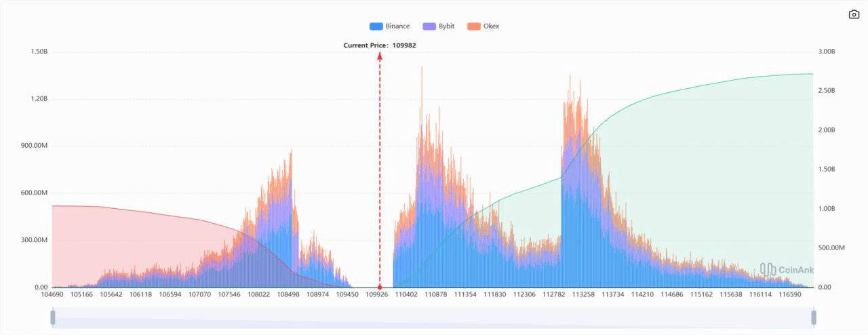
Task: Click x-axis label 116114
Action: 761,295
